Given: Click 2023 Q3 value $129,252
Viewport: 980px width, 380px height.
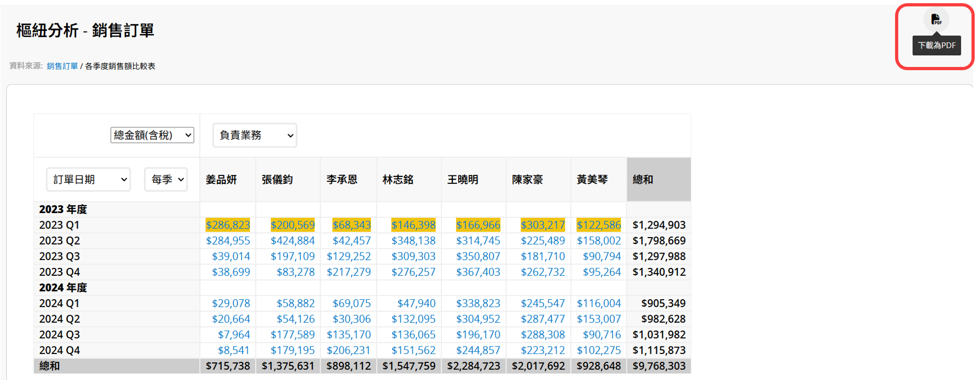Looking at the screenshot, I should [x=349, y=256].
